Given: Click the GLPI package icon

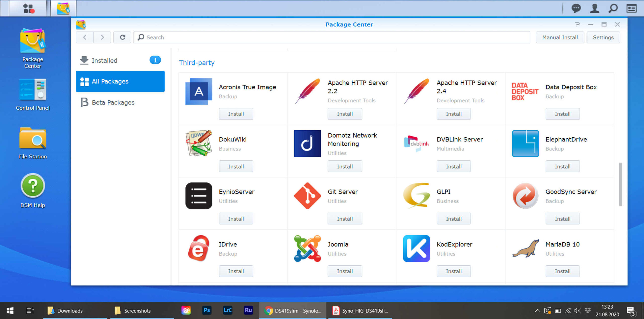Looking at the screenshot, I should tap(416, 195).
